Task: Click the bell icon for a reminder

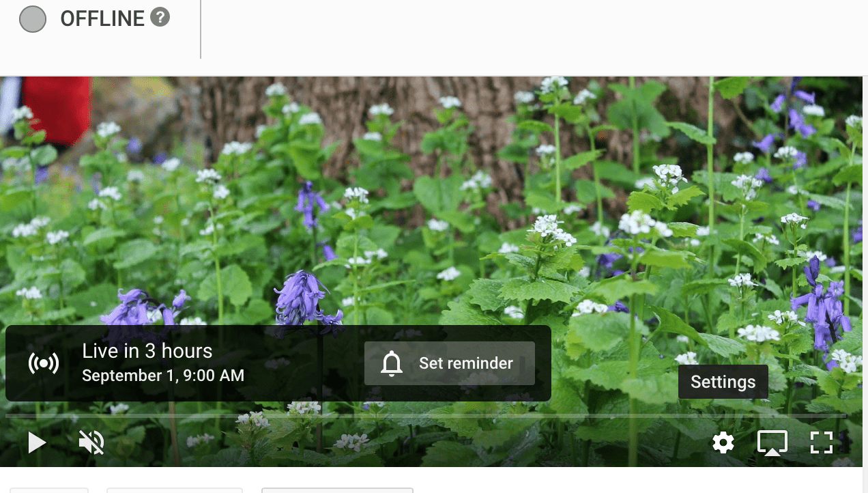Action: point(392,364)
